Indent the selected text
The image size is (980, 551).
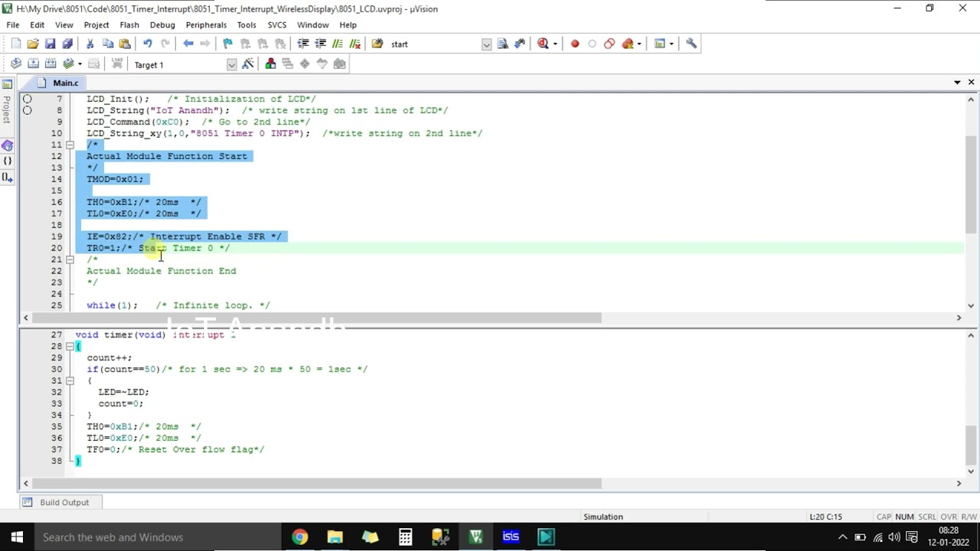[x=303, y=44]
